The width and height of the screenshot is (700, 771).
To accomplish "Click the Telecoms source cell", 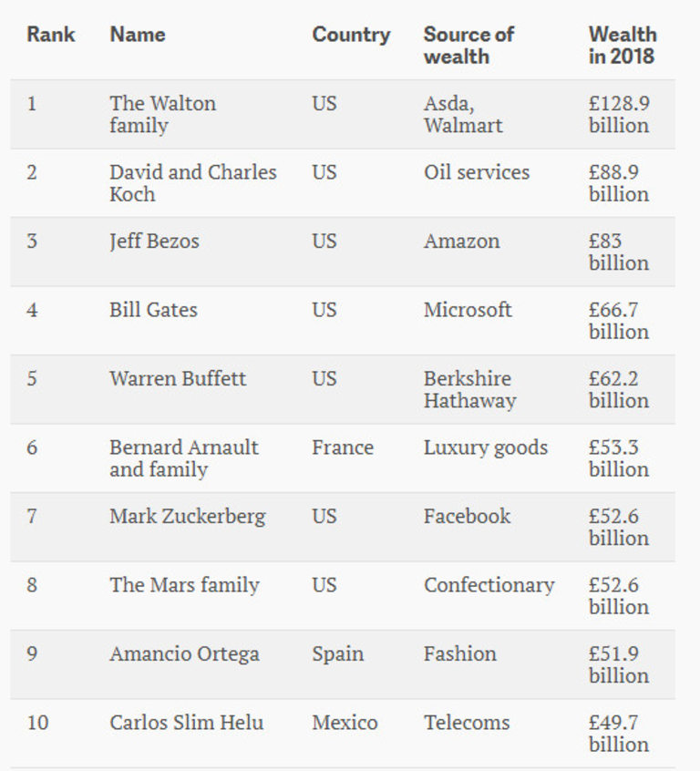I will (466, 723).
